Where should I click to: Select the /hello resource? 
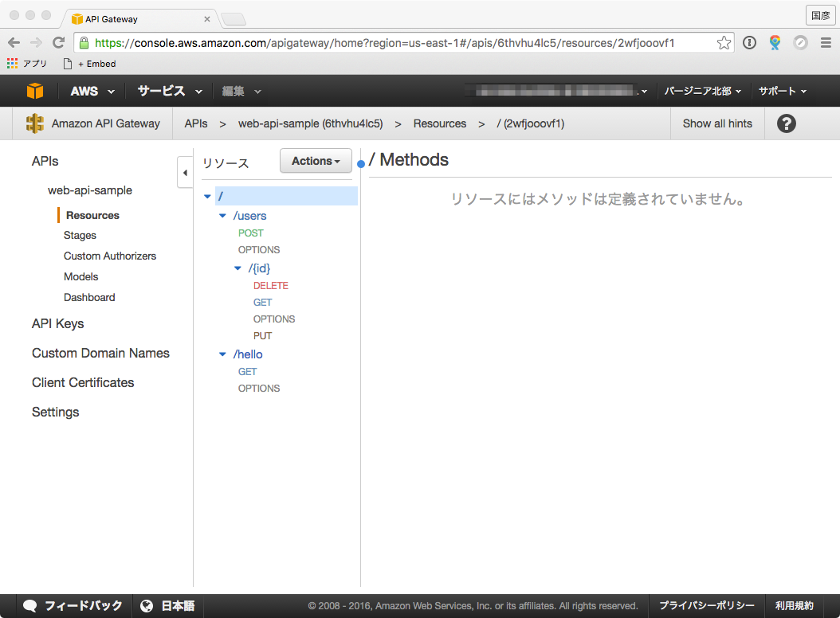pyautogui.click(x=248, y=354)
